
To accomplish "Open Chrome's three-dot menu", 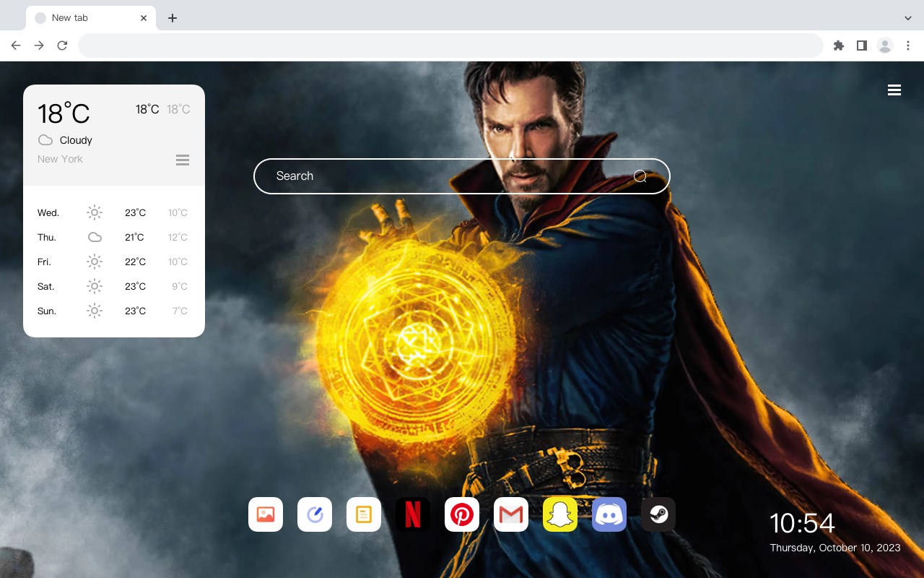I will 908,46.
